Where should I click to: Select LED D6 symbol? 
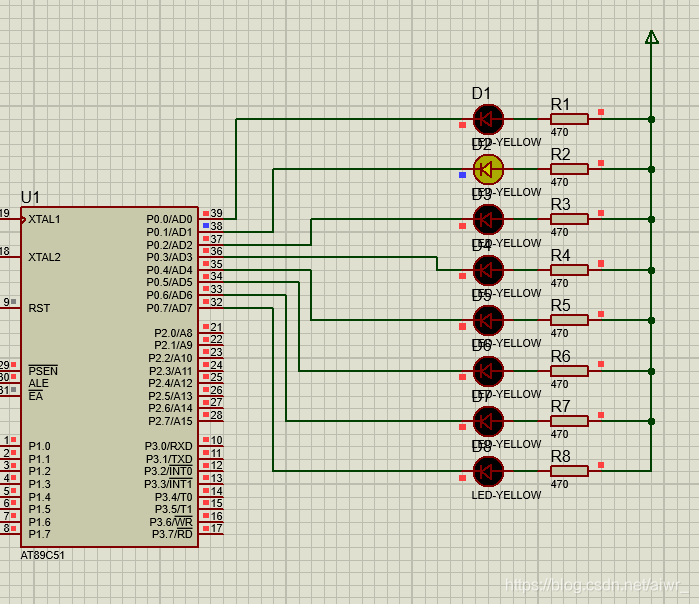pyautogui.click(x=488, y=371)
